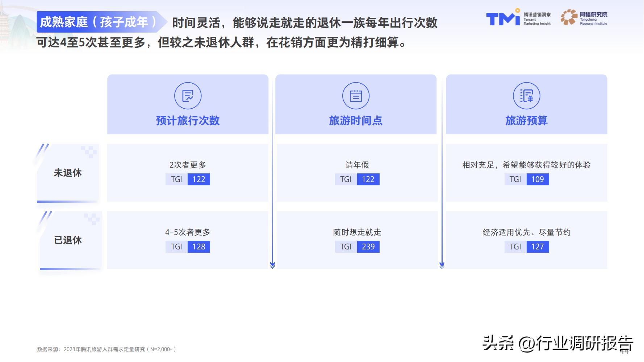The height and width of the screenshot is (362, 644).
Task: Click the document icon above 预计旅行次数
Action: point(188,95)
